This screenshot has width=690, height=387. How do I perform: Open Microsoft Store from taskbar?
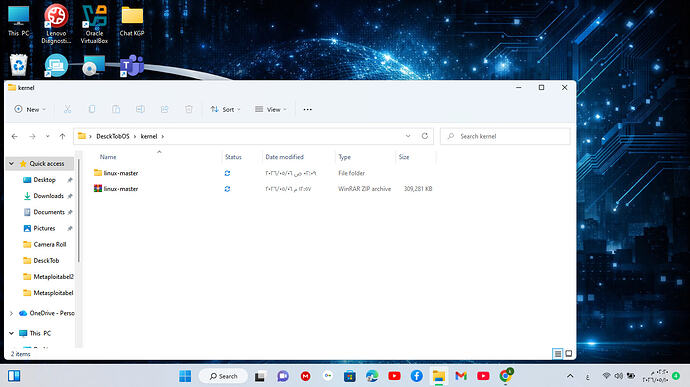tap(350, 376)
